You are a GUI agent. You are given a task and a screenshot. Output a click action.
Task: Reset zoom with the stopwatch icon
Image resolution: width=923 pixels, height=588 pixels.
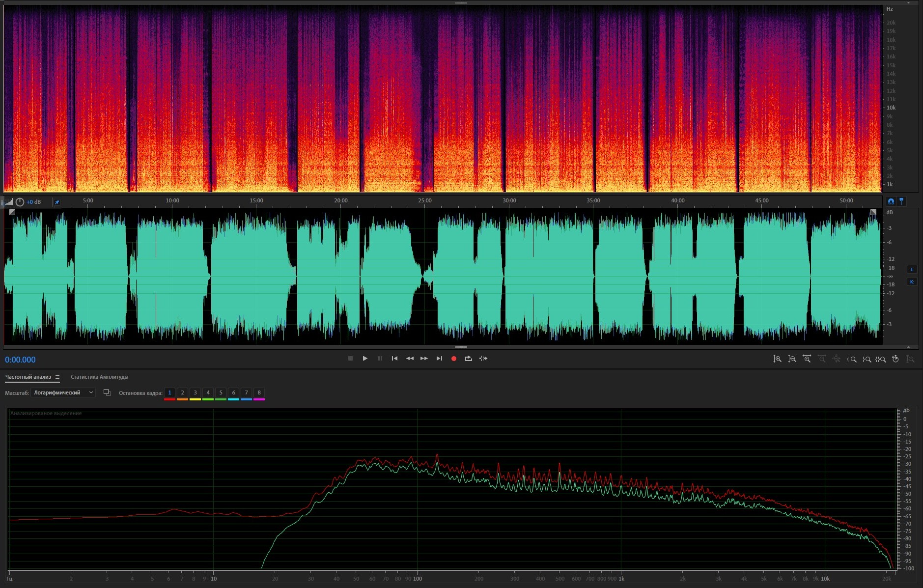(895, 359)
